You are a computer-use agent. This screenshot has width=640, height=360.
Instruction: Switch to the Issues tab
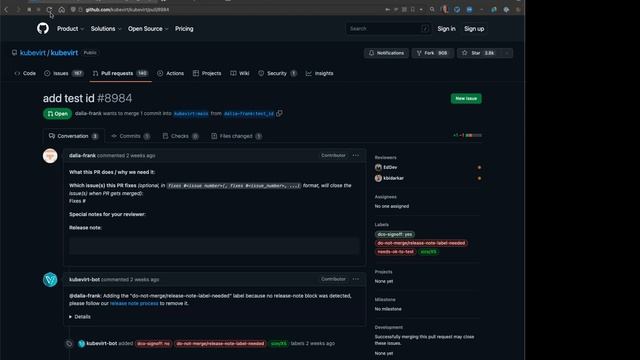[x=63, y=73]
